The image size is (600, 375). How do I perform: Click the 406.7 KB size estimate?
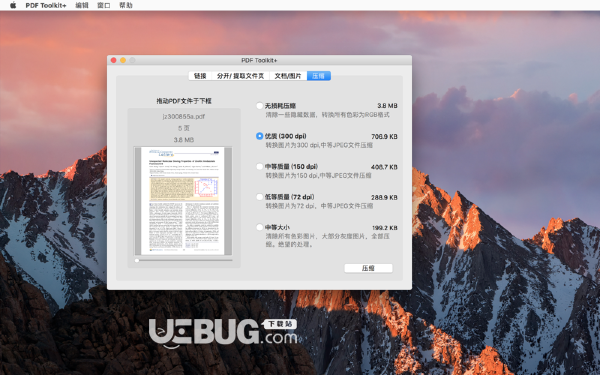click(x=384, y=167)
